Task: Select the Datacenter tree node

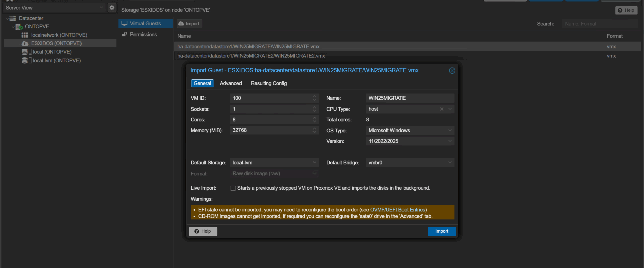Action: click(31, 18)
